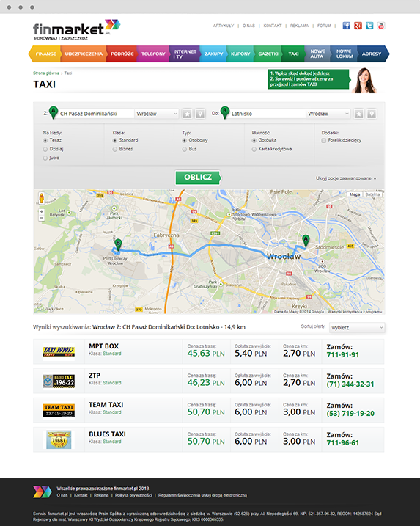The height and width of the screenshot is (526, 420).
Task: Open the YouTube icon
Action: 380,26
